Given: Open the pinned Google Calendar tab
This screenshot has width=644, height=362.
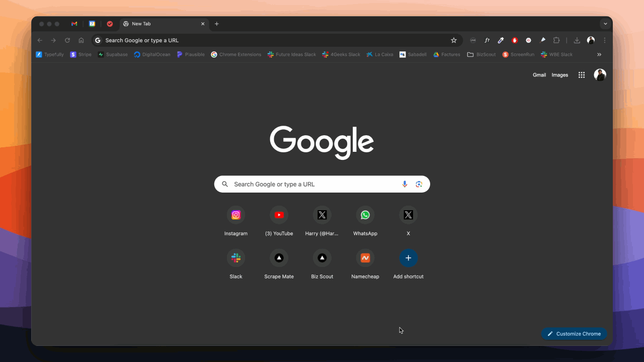Looking at the screenshot, I should coord(92,24).
